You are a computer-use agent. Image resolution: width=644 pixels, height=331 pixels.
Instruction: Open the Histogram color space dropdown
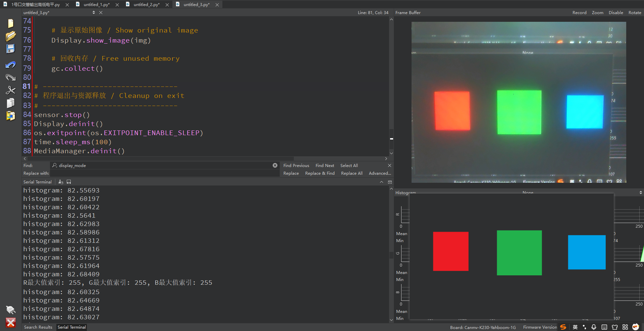pyautogui.click(x=641, y=192)
